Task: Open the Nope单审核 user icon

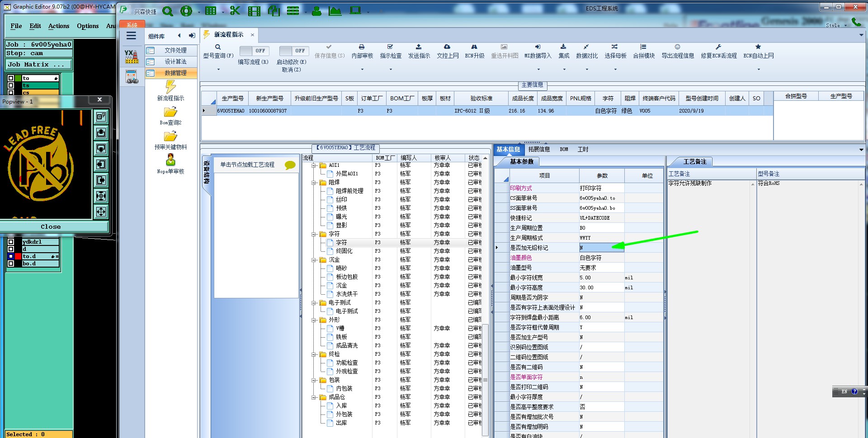Action: [x=170, y=160]
